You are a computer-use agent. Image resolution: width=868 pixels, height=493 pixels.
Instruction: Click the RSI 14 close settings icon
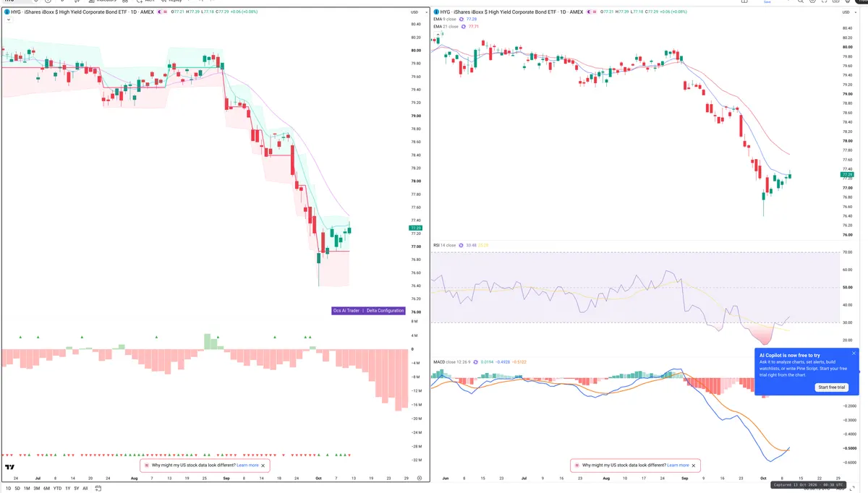click(461, 245)
